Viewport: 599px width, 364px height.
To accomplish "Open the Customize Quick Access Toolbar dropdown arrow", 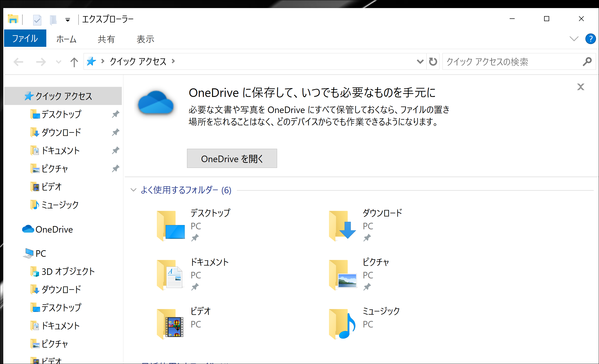I will tap(67, 20).
